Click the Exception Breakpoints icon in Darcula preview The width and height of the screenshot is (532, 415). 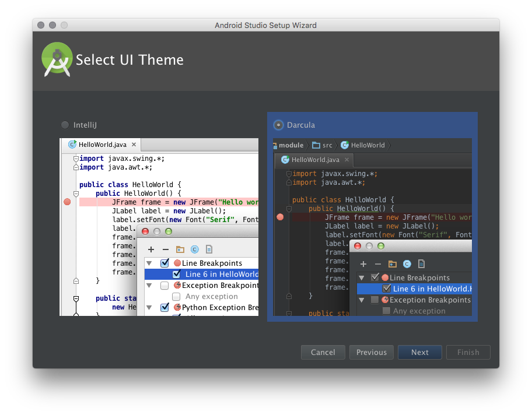[385, 300]
